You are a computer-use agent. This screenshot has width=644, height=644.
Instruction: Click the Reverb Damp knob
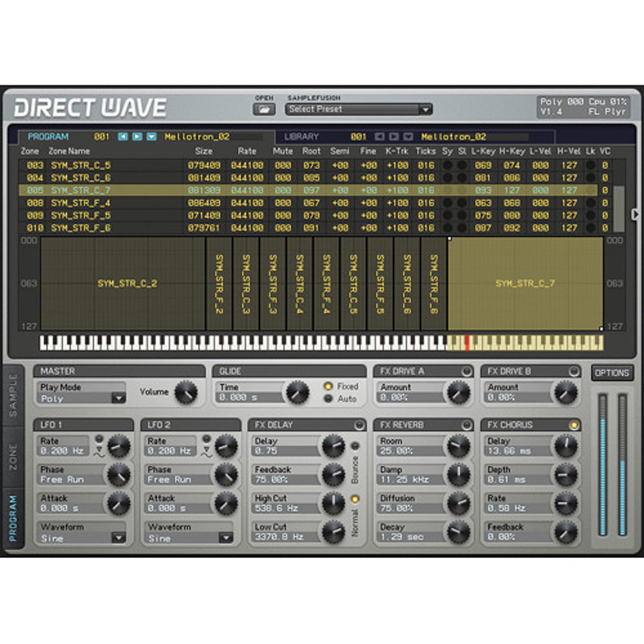[458, 475]
